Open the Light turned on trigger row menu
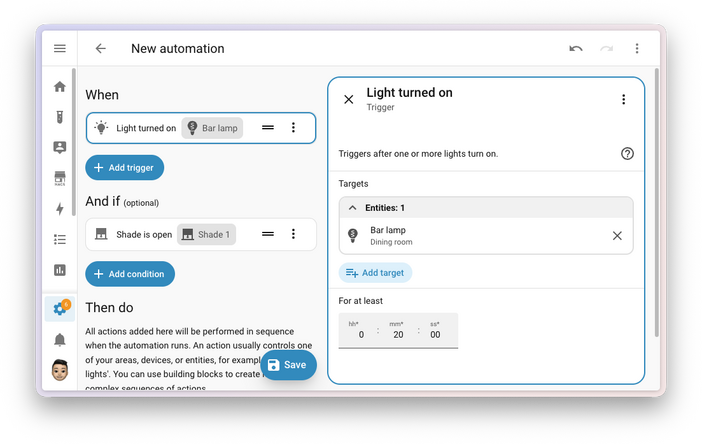The width and height of the screenshot is (702, 444). [x=293, y=128]
